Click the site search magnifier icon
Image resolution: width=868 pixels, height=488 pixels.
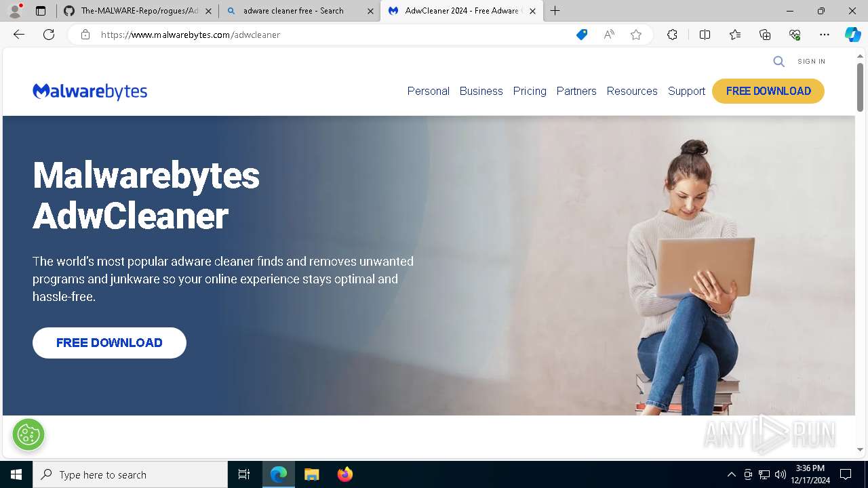(x=779, y=62)
